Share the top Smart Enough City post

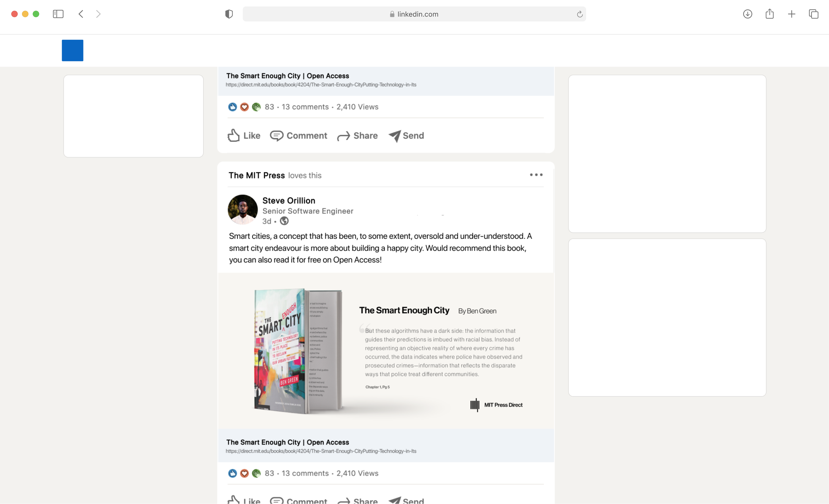coord(357,136)
